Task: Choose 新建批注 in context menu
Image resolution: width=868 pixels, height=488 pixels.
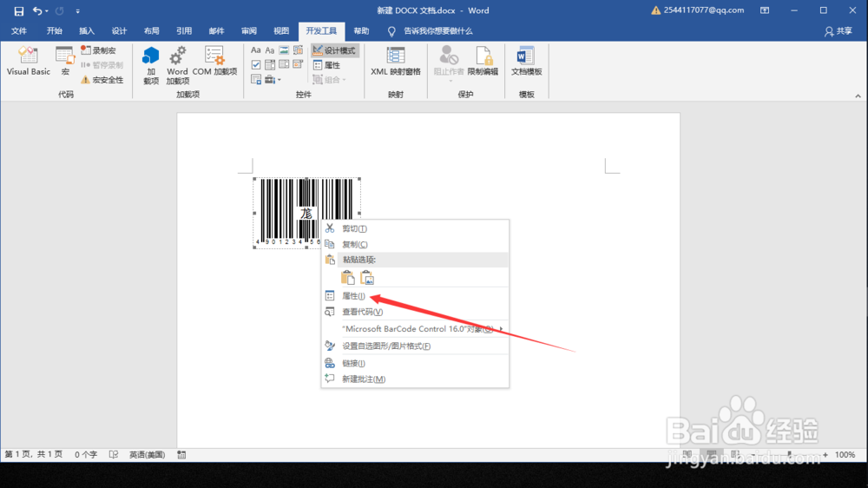Action: click(415, 379)
